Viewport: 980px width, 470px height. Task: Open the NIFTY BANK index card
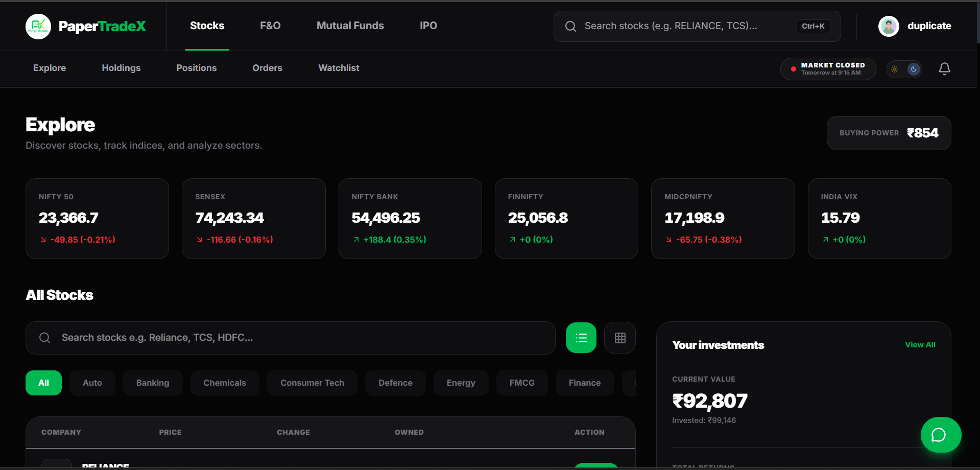pyautogui.click(x=410, y=219)
